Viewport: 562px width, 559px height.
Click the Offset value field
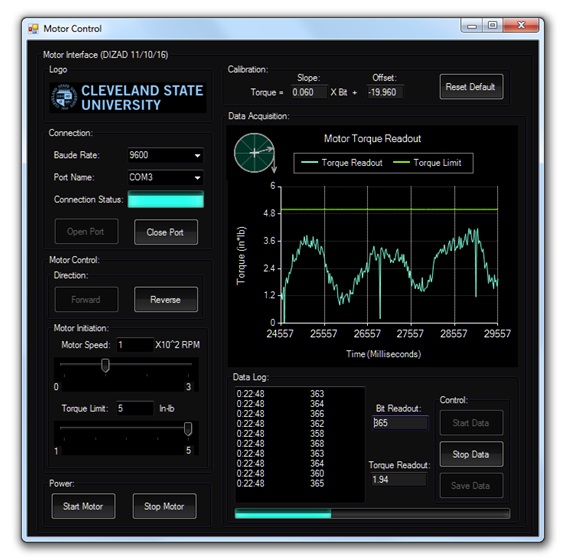pos(385,92)
